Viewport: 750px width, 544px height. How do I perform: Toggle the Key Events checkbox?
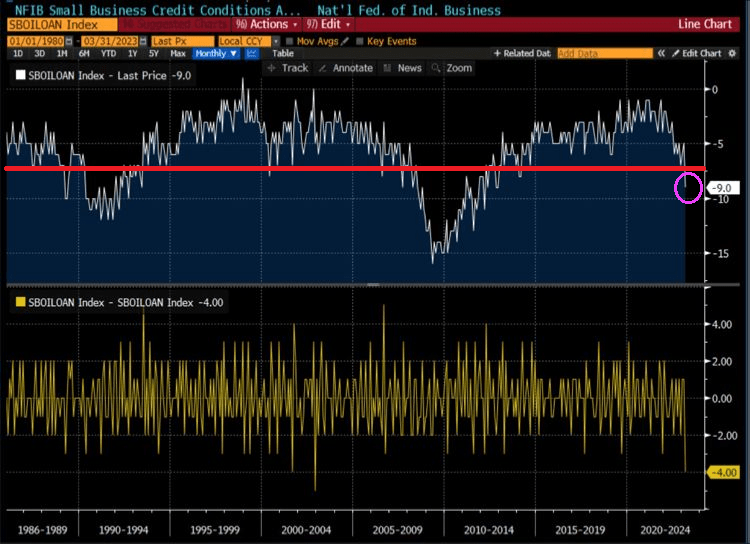coord(360,41)
